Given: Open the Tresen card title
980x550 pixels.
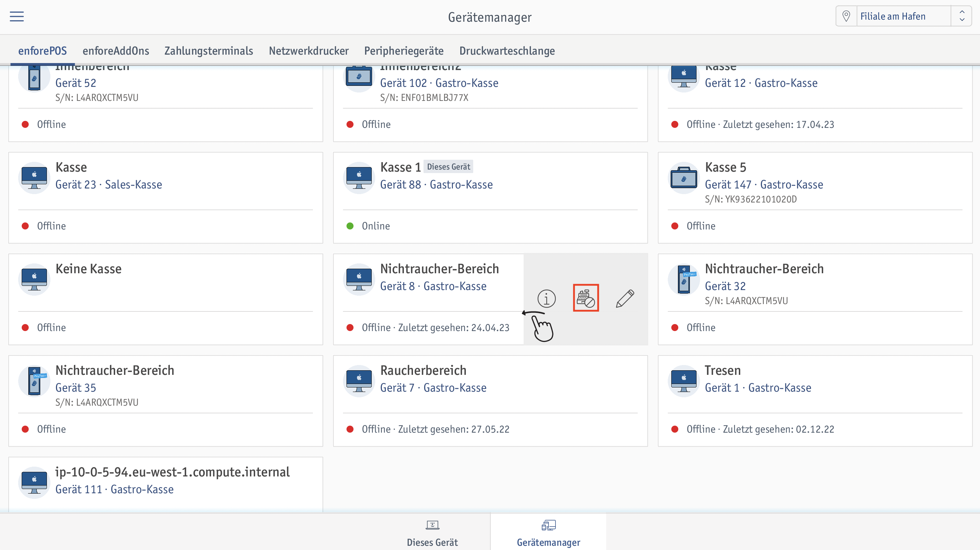Looking at the screenshot, I should (x=722, y=371).
